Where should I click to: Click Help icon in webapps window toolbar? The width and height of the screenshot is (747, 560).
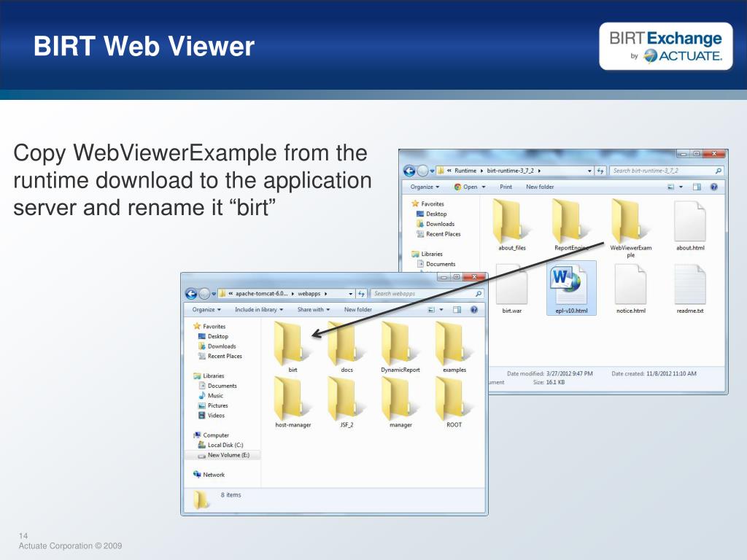(474, 309)
